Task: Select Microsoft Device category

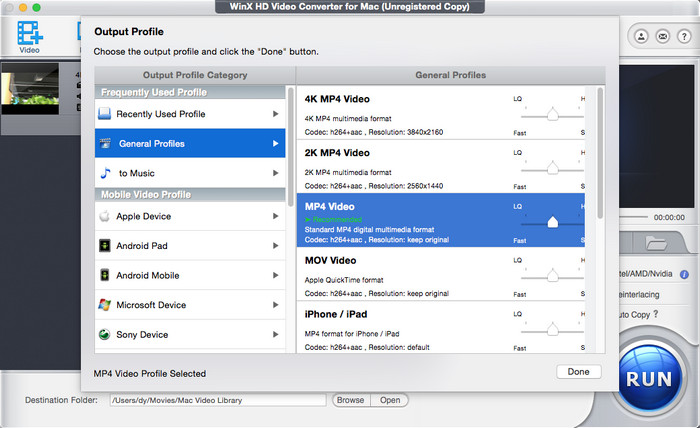Action: tap(190, 305)
